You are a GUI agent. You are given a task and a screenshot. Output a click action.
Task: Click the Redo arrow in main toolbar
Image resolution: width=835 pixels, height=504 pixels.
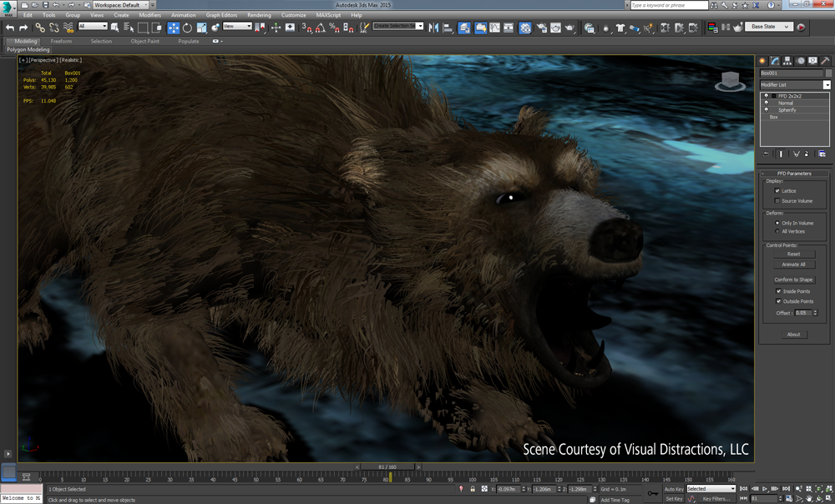click(x=23, y=28)
